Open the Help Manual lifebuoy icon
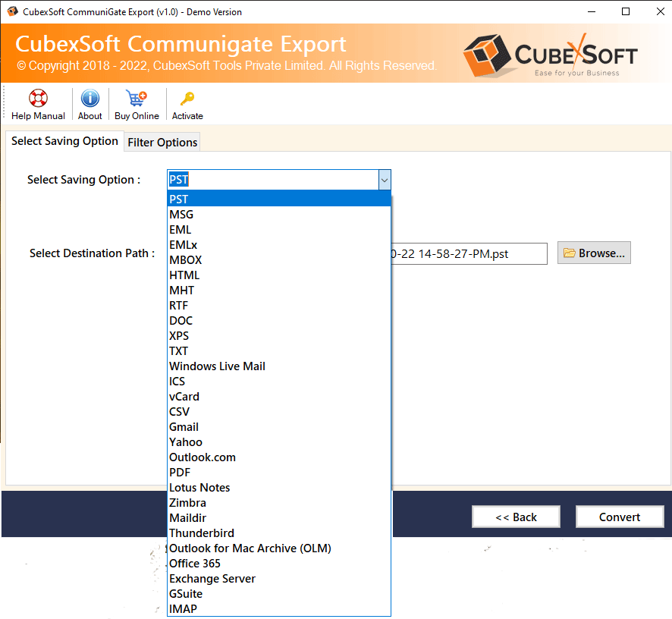Viewport: 672px width, 619px height. point(38,98)
